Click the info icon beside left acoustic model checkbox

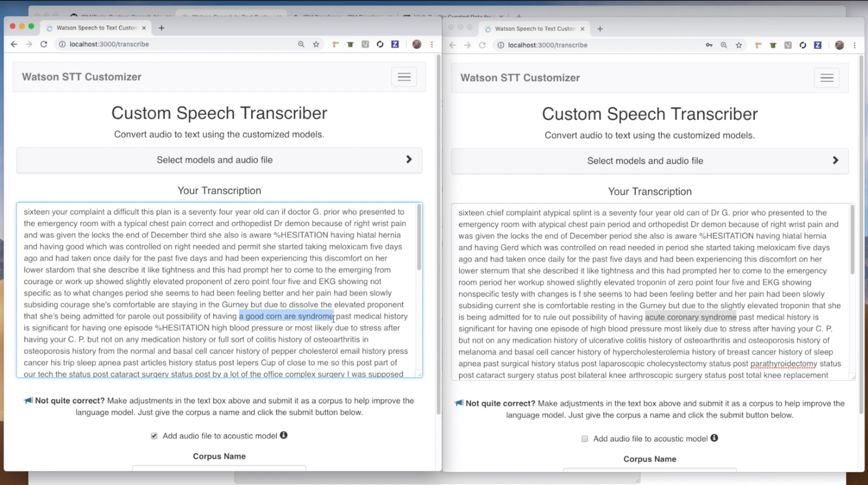point(283,435)
